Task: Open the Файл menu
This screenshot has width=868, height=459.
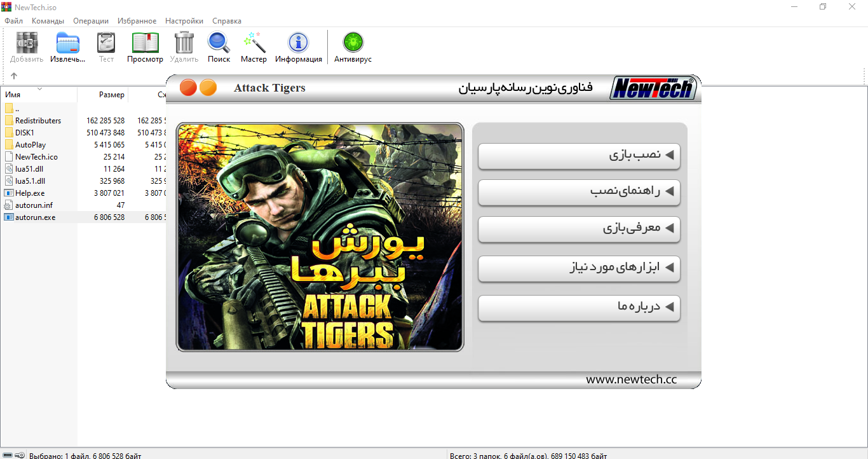Action: tap(13, 21)
